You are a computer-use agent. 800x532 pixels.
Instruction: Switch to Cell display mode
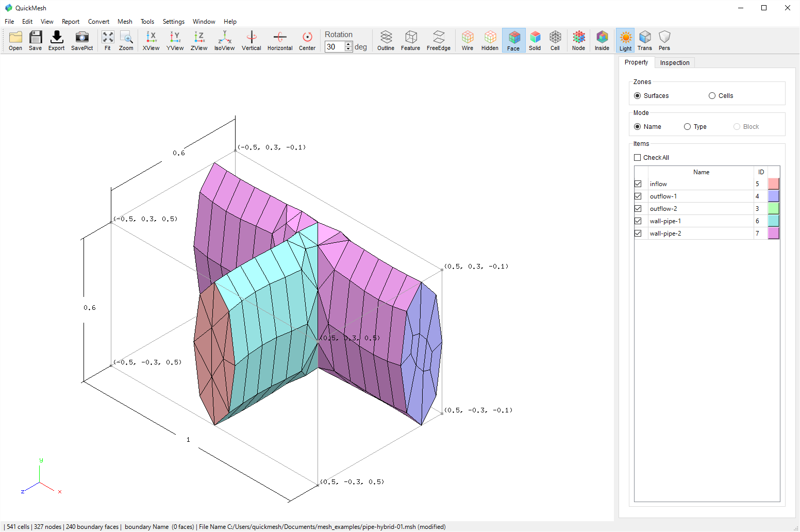tap(555, 41)
